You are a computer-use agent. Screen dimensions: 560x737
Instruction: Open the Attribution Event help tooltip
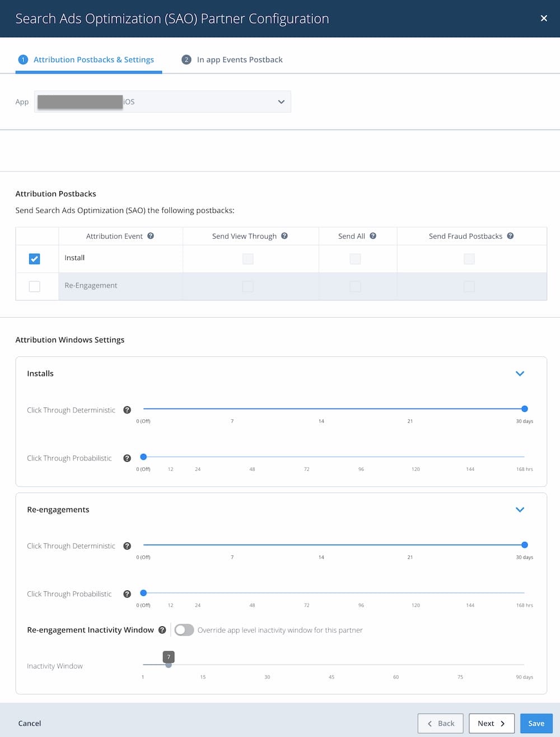point(151,236)
